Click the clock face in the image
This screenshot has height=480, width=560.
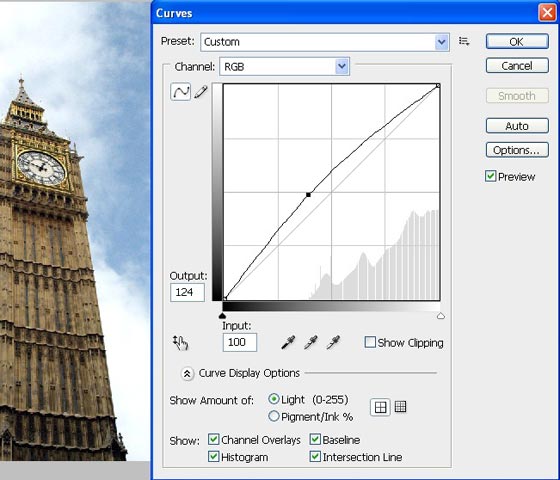pos(41,168)
